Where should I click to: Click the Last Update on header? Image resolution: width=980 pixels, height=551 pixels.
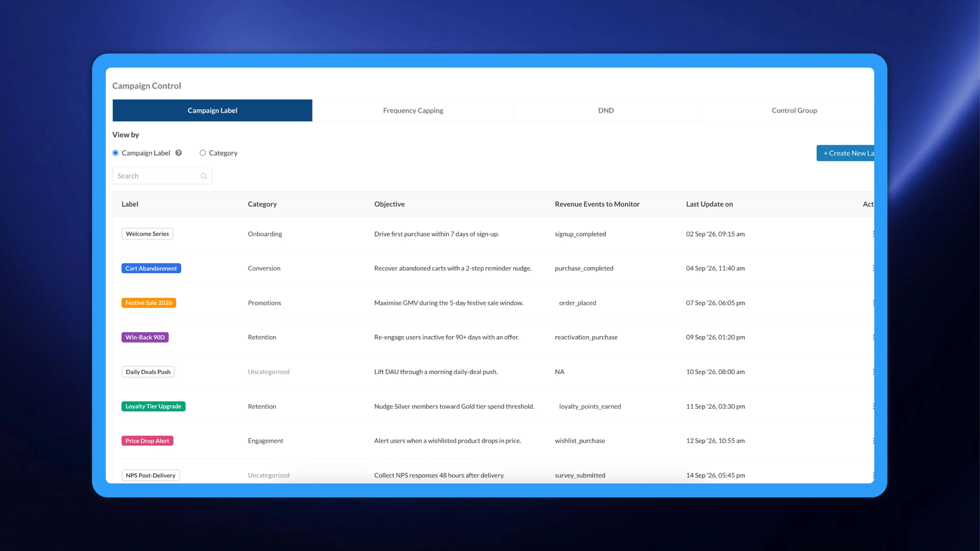[x=709, y=204]
